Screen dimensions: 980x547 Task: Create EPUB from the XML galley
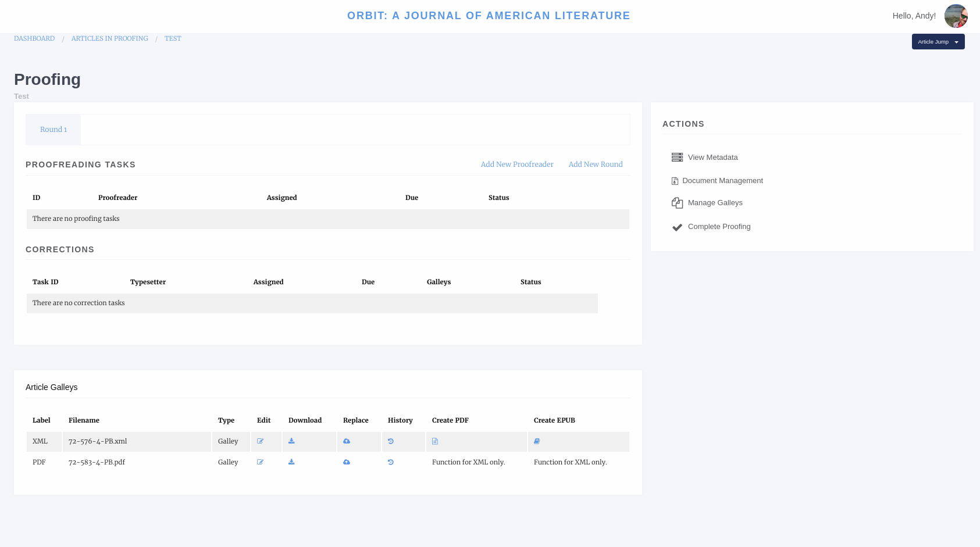(537, 441)
